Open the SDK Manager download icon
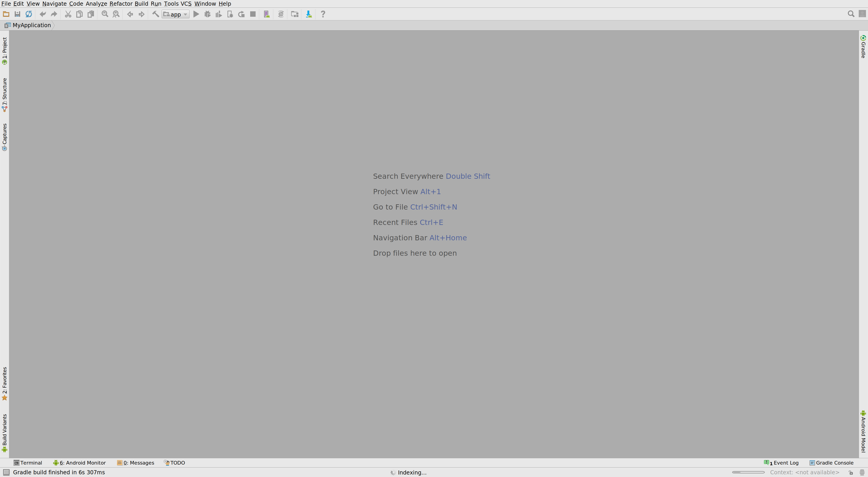 point(308,14)
